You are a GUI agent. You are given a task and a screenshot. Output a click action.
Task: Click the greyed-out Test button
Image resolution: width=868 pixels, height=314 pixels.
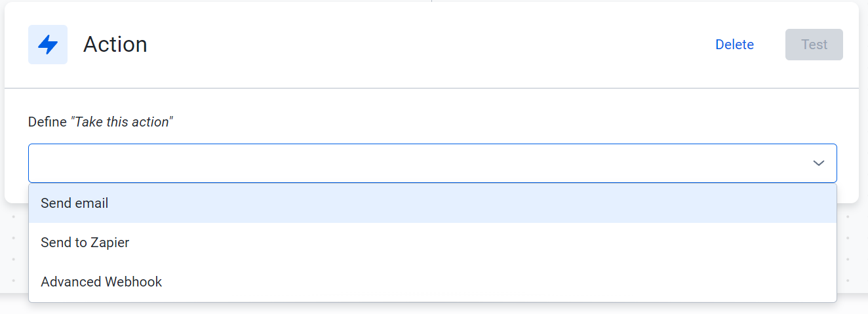point(814,45)
